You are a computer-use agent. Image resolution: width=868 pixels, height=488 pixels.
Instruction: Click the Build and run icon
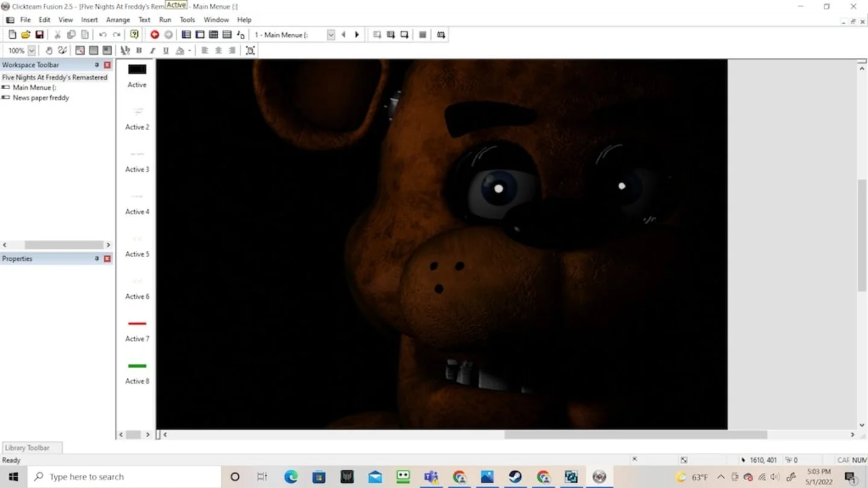pos(441,35)
